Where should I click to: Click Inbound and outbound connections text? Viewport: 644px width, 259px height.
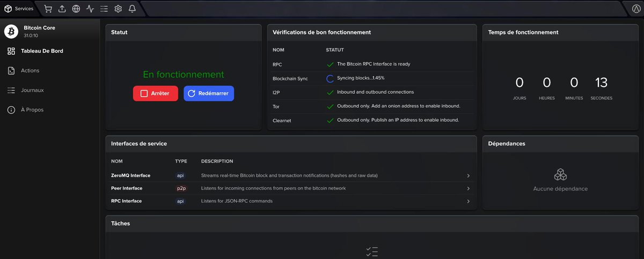[375, 92]
